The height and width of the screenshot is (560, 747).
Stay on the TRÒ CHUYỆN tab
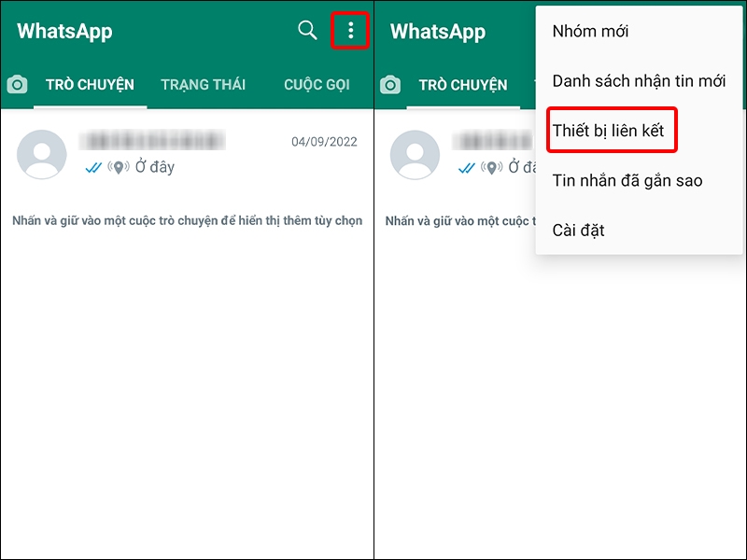(90, 84)
